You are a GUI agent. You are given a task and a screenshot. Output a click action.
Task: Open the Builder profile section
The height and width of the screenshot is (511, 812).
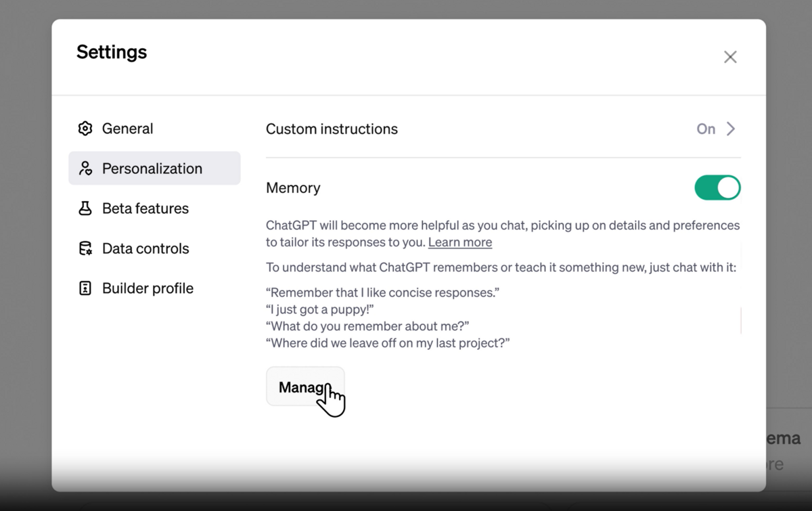(x=148, y=288)
